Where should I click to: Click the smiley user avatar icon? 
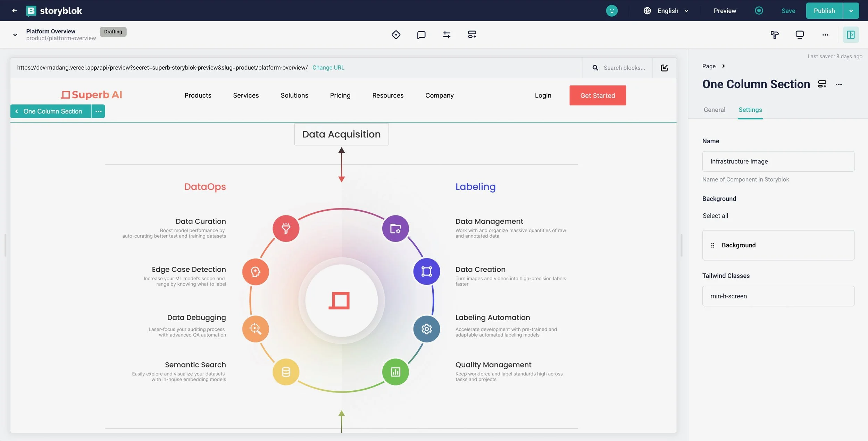[x=612, y=11]
